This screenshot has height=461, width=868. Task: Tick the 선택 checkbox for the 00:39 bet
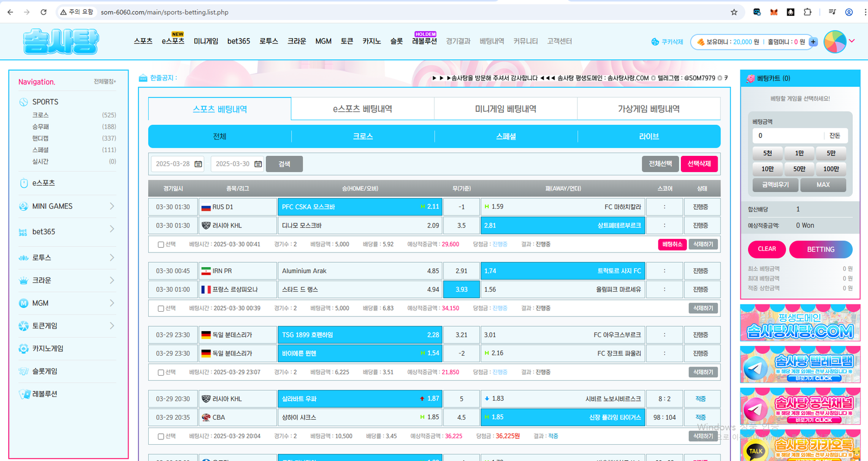click(161, 308)
